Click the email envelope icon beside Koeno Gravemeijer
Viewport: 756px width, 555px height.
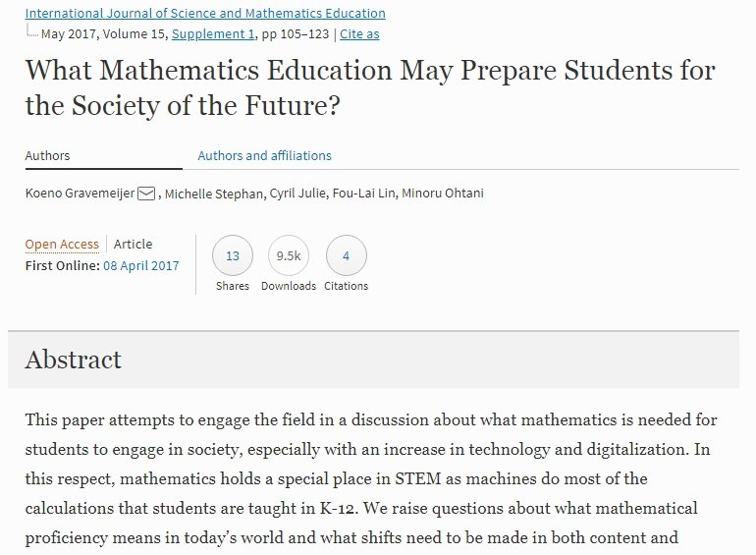pos(146,194)
